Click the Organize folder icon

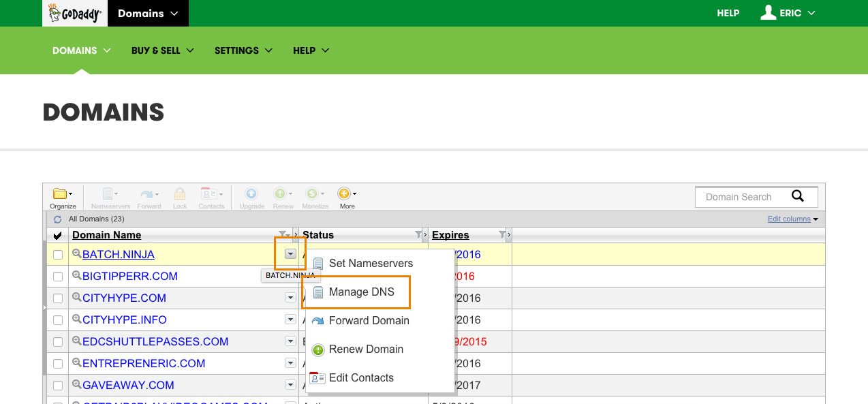point(62,194)
